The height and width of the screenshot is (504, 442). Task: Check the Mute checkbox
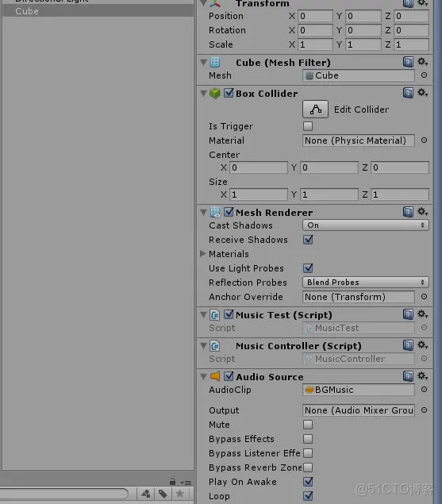click(x=308, y=425)
